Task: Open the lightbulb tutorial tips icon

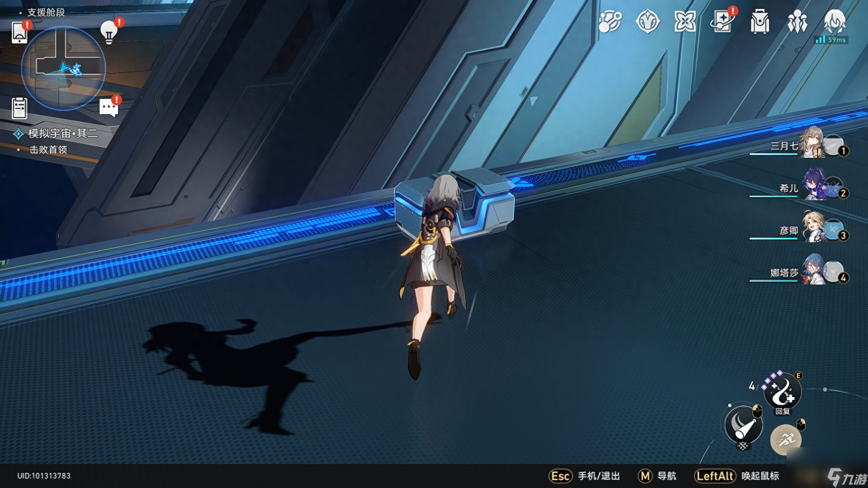Action: point(109,32)
